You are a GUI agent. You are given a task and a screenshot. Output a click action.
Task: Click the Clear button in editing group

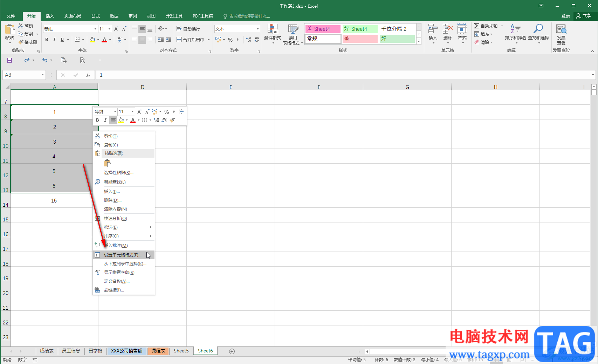483,42
